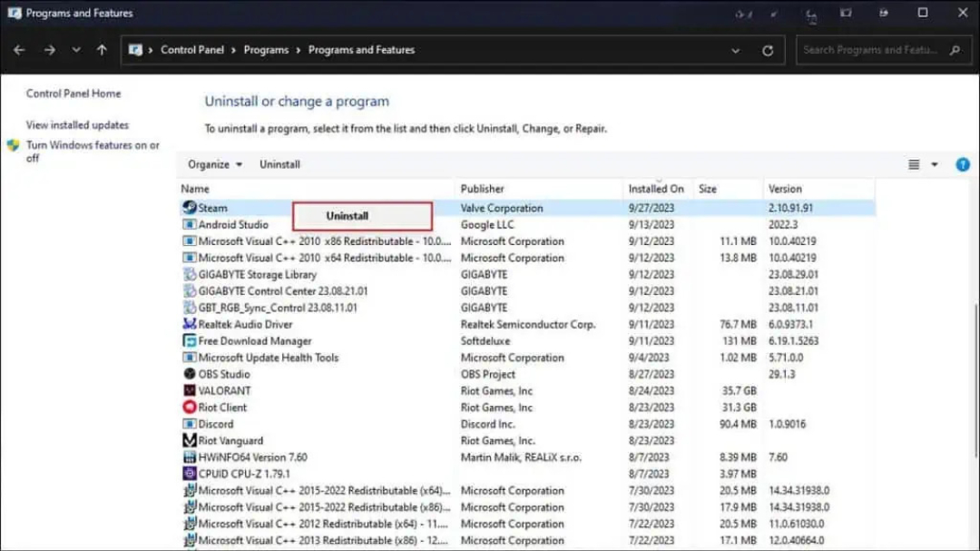Open Control Panel Home link

coord(73,93)
